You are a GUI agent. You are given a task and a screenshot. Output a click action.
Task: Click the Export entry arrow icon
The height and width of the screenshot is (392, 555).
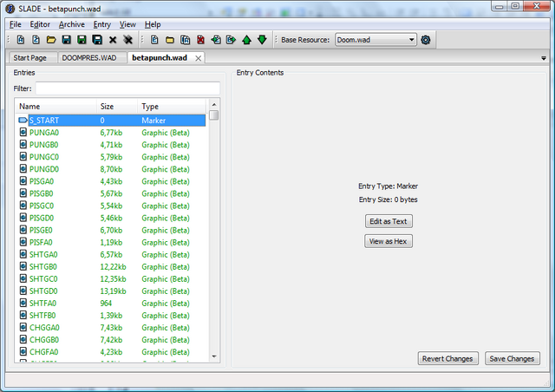click(232, 40)
